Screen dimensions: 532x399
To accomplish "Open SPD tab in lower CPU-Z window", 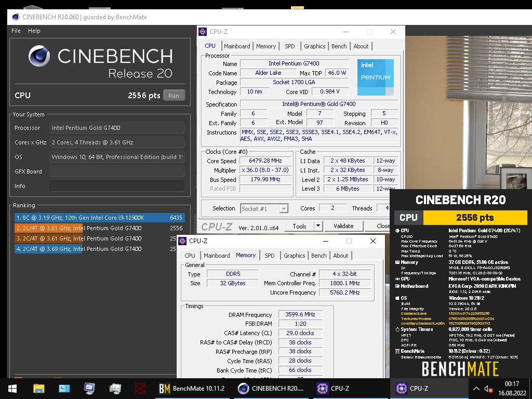I will click(x=270, y=256).
